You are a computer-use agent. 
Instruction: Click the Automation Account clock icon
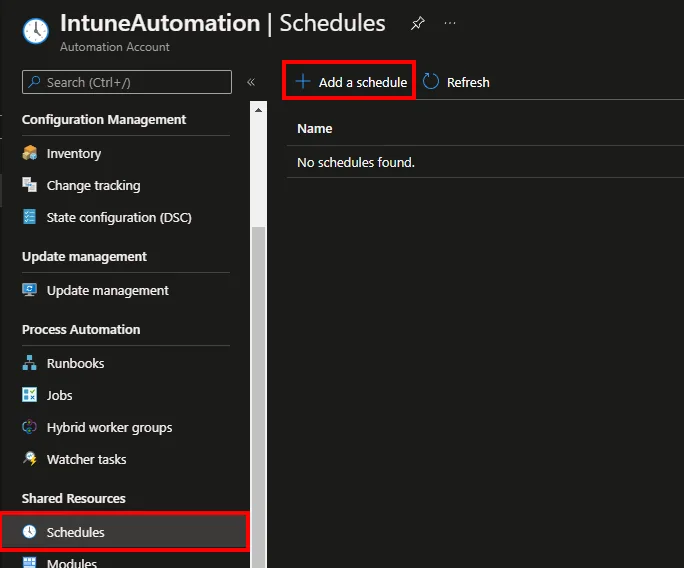tap(36, 31)
